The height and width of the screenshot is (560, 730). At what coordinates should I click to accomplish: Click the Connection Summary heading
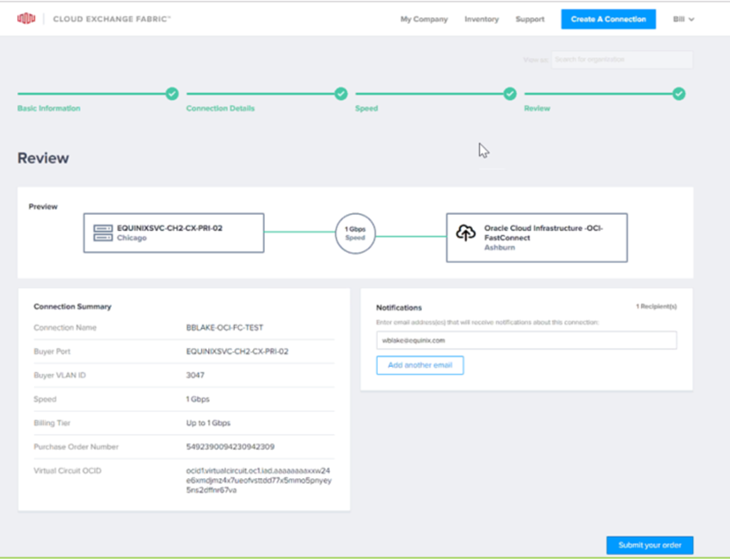click(x=73, y=306)
